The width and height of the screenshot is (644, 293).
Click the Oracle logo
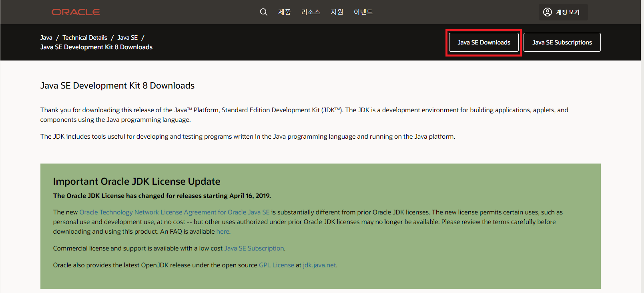coord(76,12)
